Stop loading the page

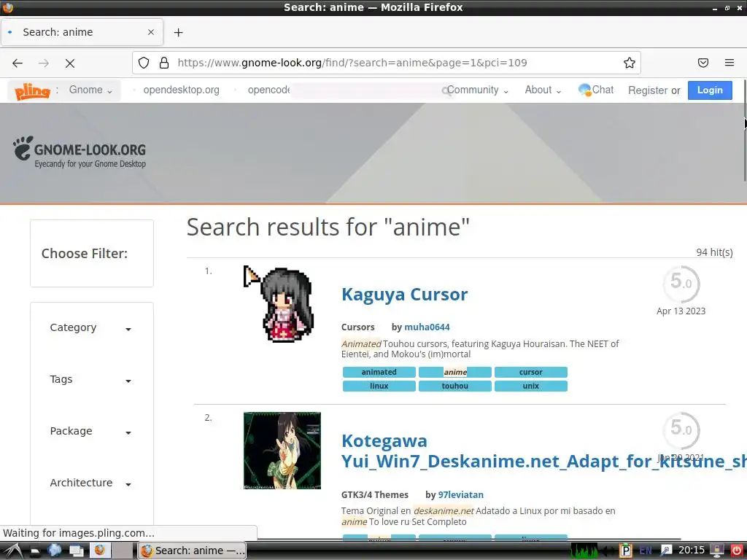pyautogui.click(x=70, y=63)
